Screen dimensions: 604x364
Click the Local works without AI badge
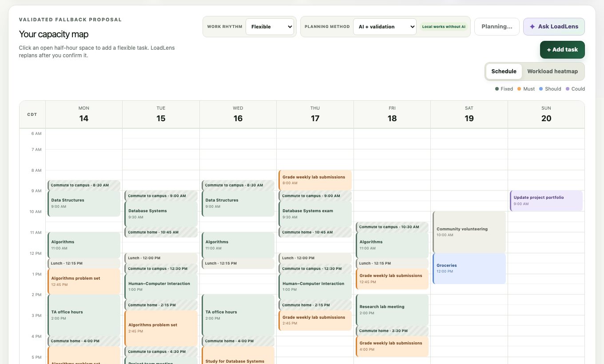tap(444, 27)
